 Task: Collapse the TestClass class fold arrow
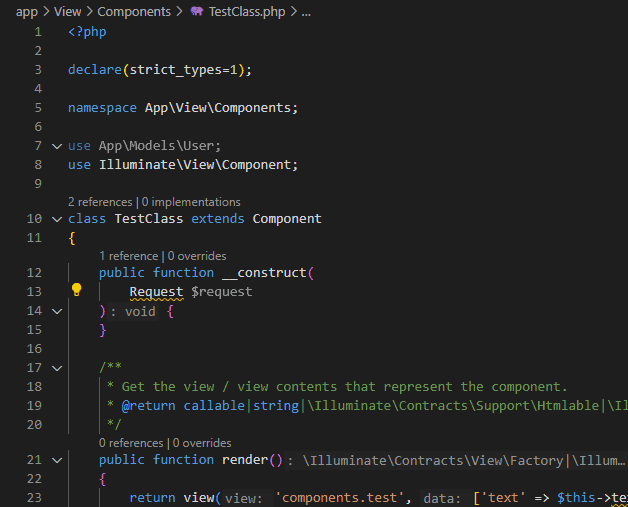pos(56,219)
